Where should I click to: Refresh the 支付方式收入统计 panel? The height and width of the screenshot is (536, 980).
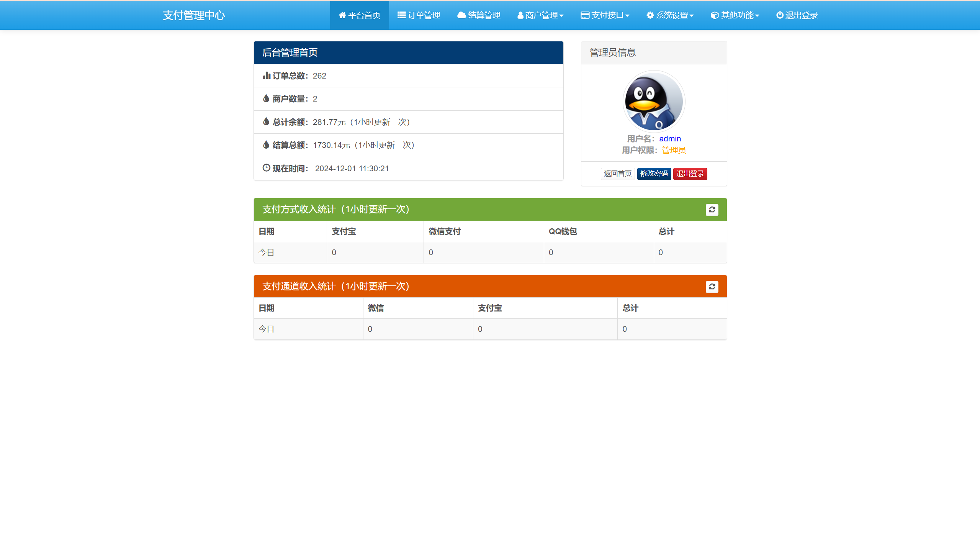(712, 210)
